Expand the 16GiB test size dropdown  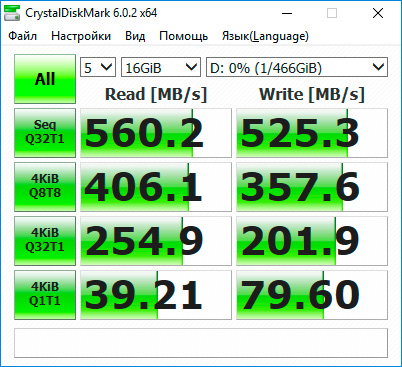161,68
